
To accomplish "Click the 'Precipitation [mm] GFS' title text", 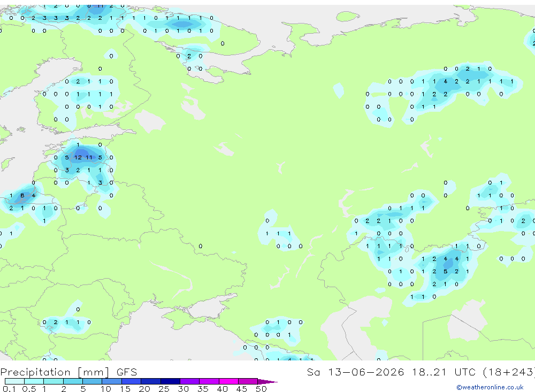I will (68, 372).
